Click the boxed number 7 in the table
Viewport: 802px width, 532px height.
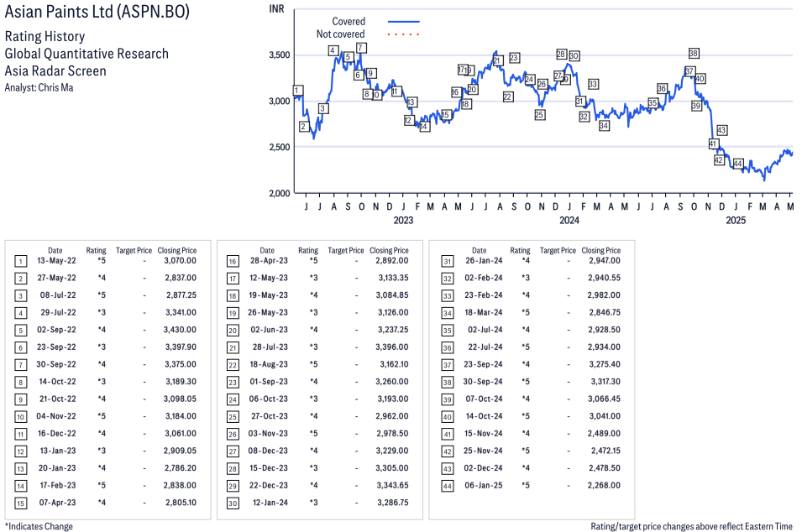(20, 365)
